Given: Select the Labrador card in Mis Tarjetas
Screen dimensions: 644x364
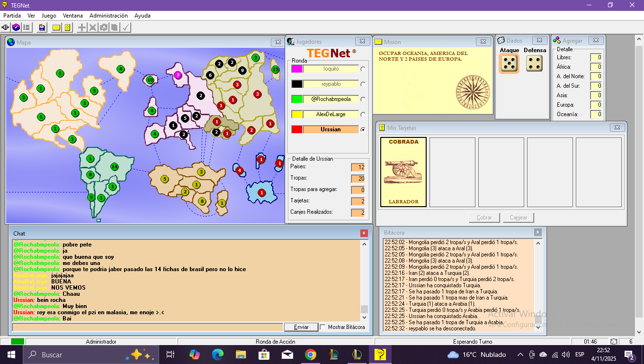Looking at the screenshot, I should point(403,173).
